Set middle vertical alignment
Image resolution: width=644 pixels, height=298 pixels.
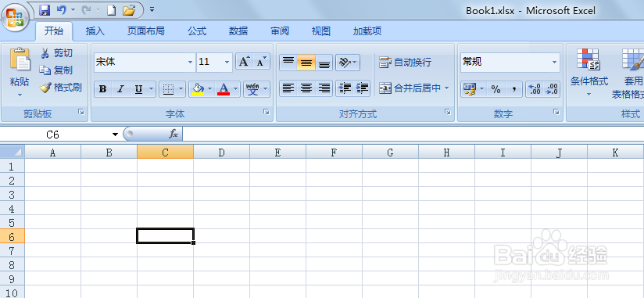(306, 63)
